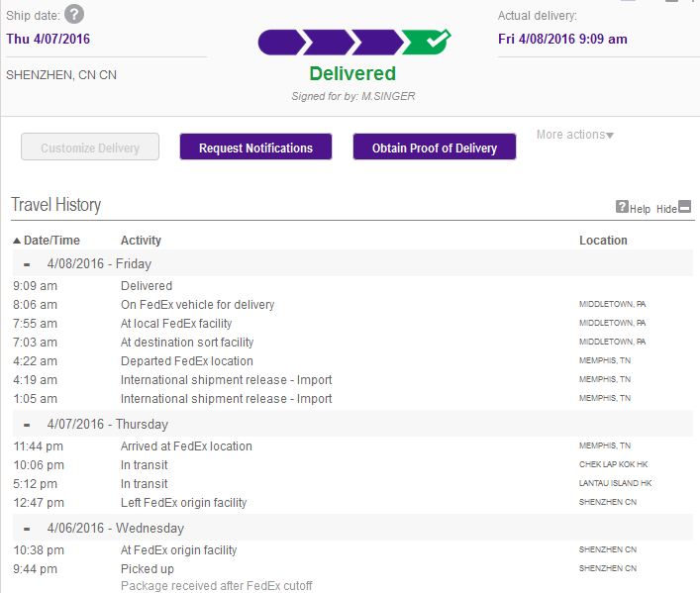Select the 4:19 am International shipment release row

[352, 379]
